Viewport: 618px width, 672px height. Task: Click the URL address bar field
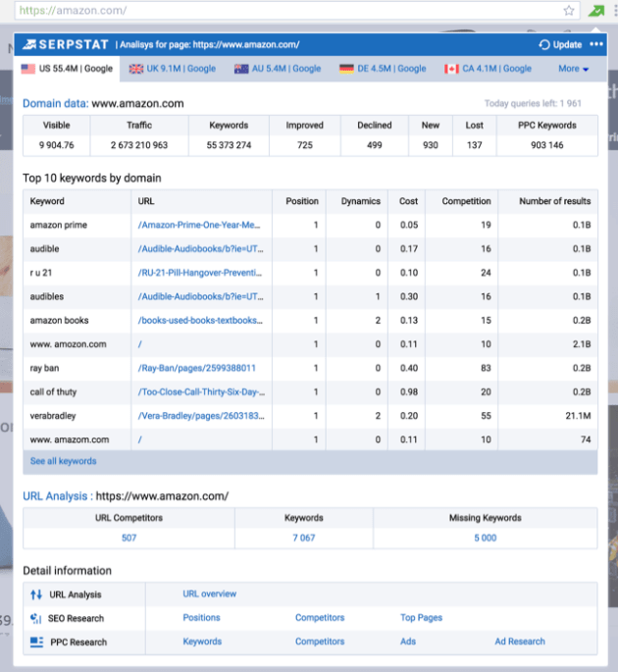click(x=297, y=10)
